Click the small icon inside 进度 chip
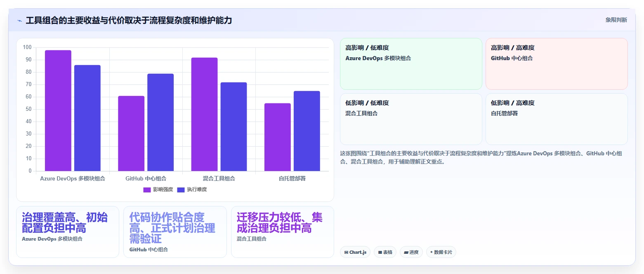This screenshot has height=274, width=644. (406, 252)
